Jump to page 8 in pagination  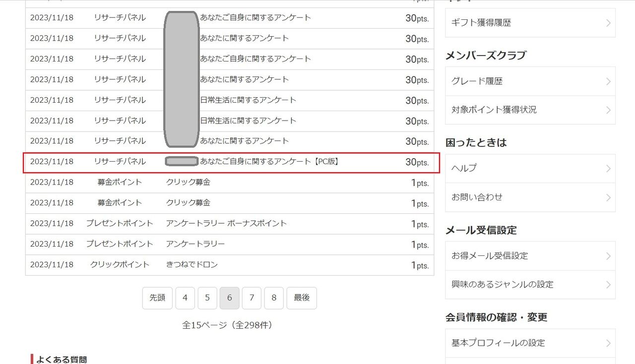274,298
